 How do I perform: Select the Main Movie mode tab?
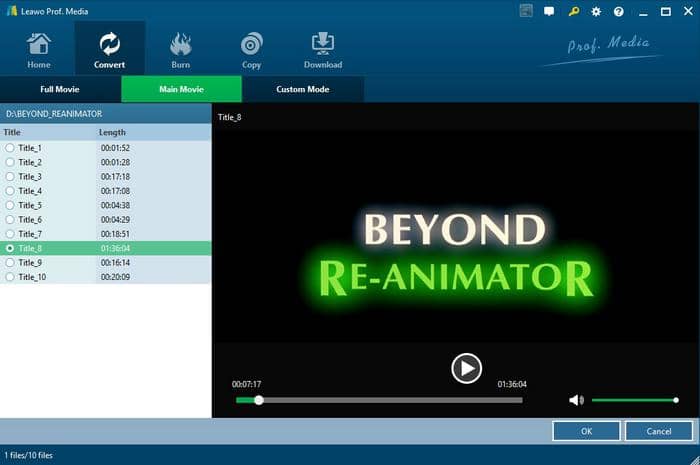pos(181,89)
